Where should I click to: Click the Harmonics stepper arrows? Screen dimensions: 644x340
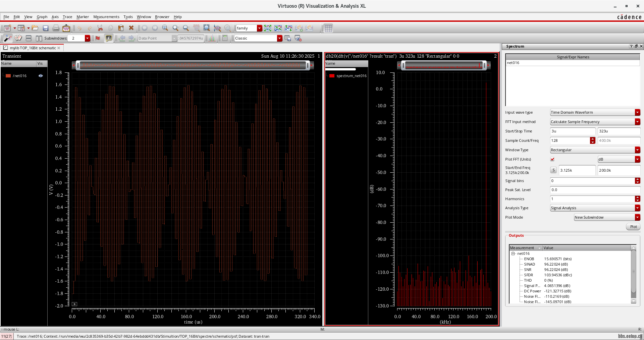click(637, 199)
